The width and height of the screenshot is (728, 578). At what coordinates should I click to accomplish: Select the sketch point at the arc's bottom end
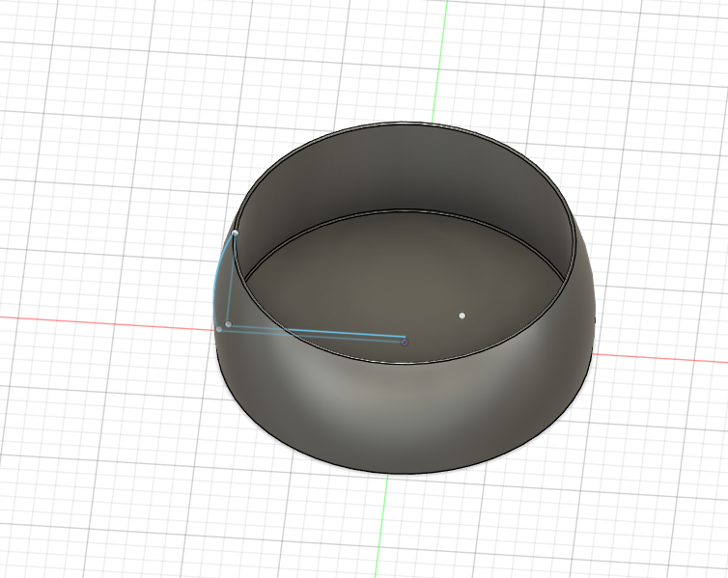click(x=219, y=329)
